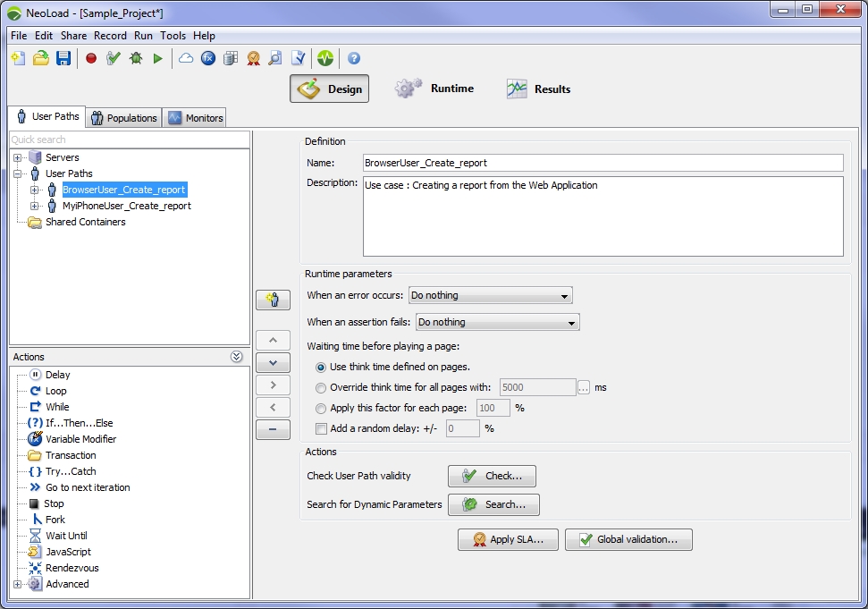Click the Save project floppy disk icon
The height and width of the screenshot is (609, 868).
(x=63, y=58)
